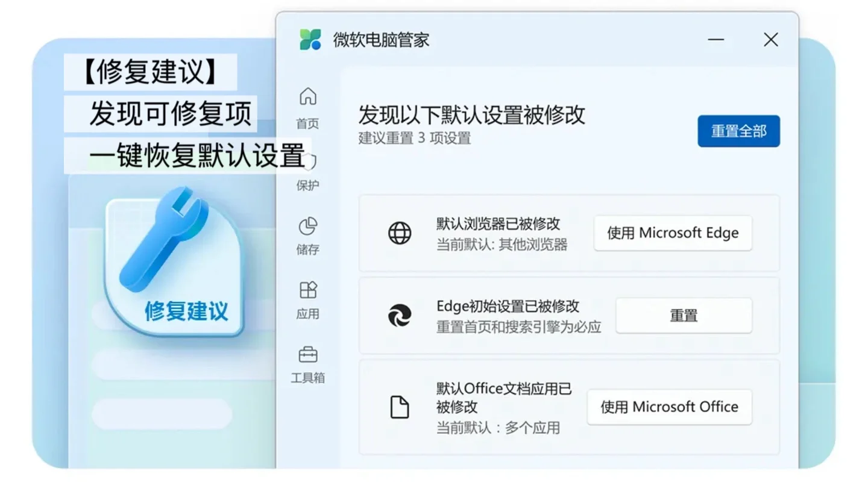Click the 重置 button for Edge initial settings
Viewport: 868px width, 488px height.
click(x=683, y=316)
